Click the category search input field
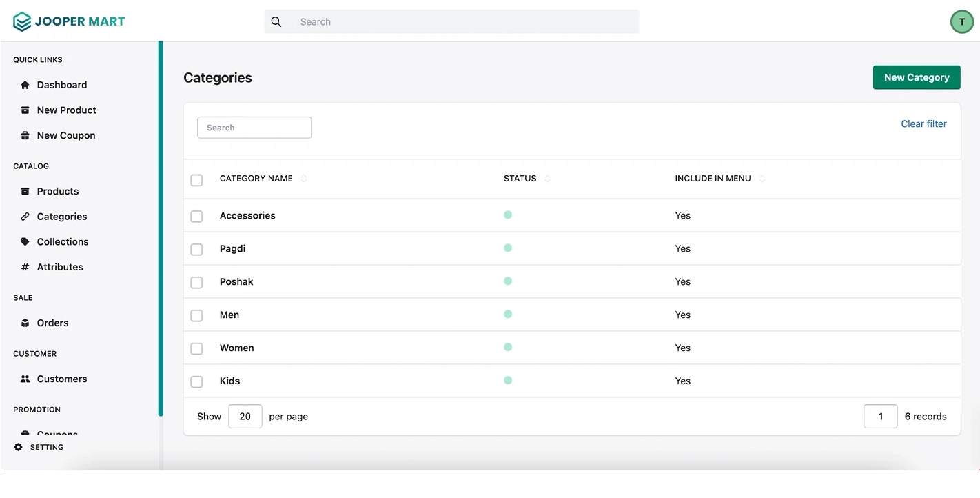The width and height of the screenshot is (980, 498). [254, 127]
